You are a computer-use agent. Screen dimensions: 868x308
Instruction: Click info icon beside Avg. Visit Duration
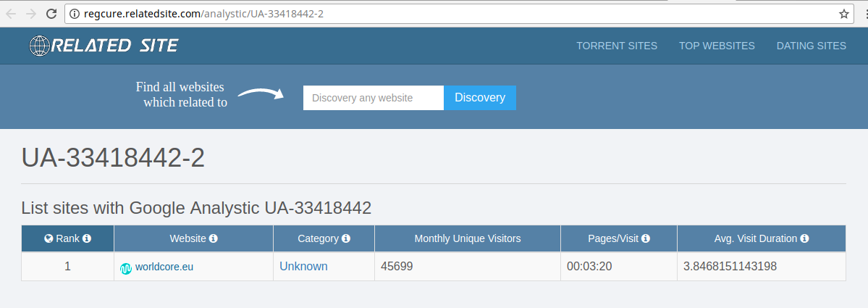pos(804,238)
